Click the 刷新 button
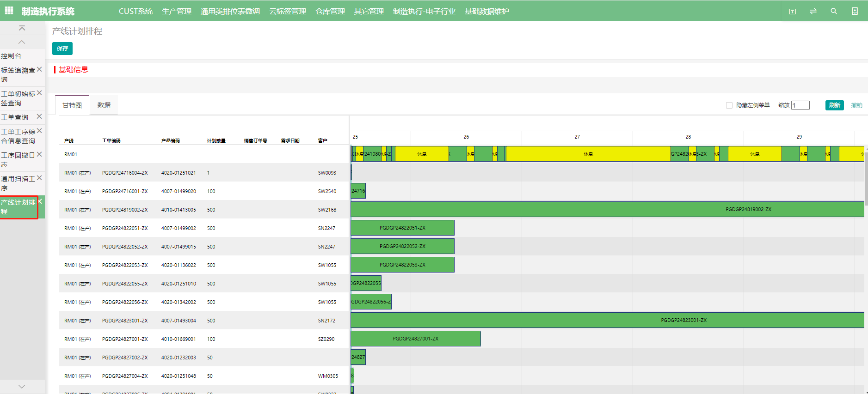 pyautogui.click(x=835, y=105)
